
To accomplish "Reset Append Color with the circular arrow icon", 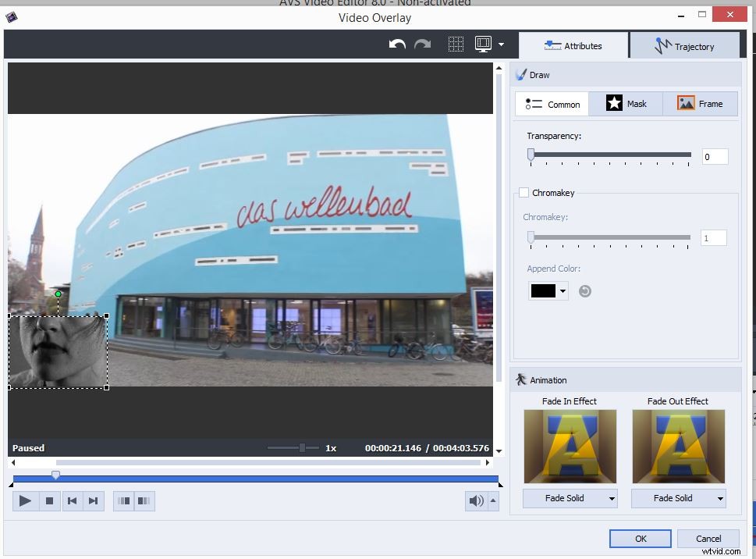I will point(585,290).
